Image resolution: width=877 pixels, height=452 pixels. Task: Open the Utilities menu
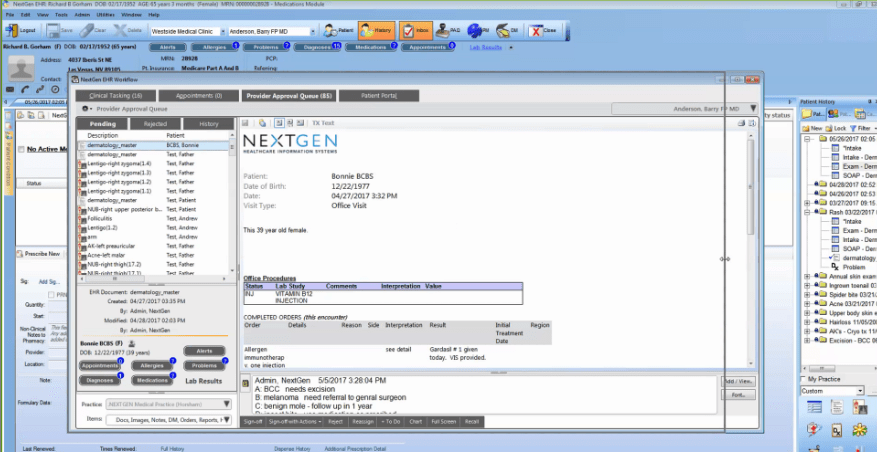point(104,16)
